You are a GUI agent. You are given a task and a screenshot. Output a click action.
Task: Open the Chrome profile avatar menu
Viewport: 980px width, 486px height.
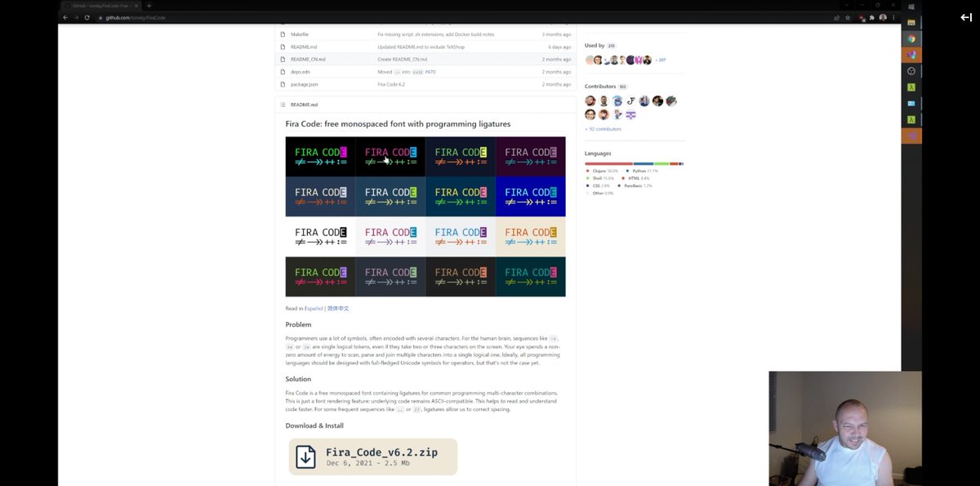[x=883, y=17]
